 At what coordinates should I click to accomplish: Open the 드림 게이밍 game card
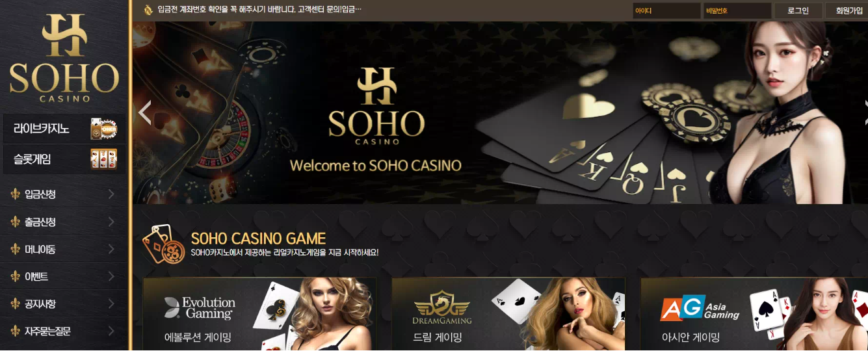coord(508,315)
